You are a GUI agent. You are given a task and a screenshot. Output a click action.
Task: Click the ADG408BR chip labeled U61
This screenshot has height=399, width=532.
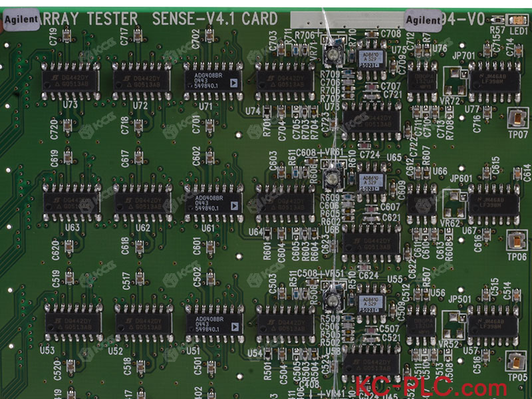pyautogui.click(x=213, y=203)
